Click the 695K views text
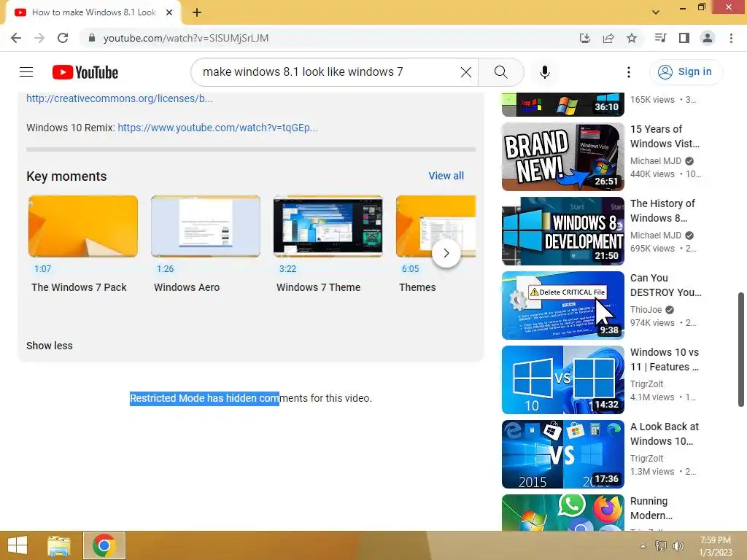747x560 pixels. point(652,249)
